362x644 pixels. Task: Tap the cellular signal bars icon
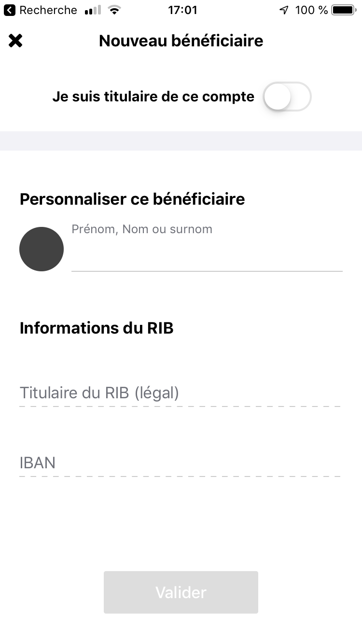pyautogui.click(x=92, y=10)
